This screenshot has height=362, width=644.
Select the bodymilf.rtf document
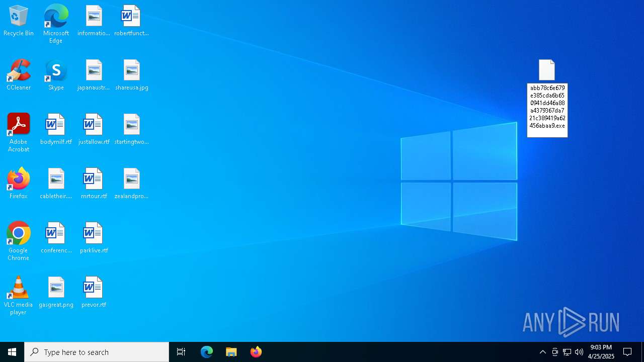tap(56, 130)
